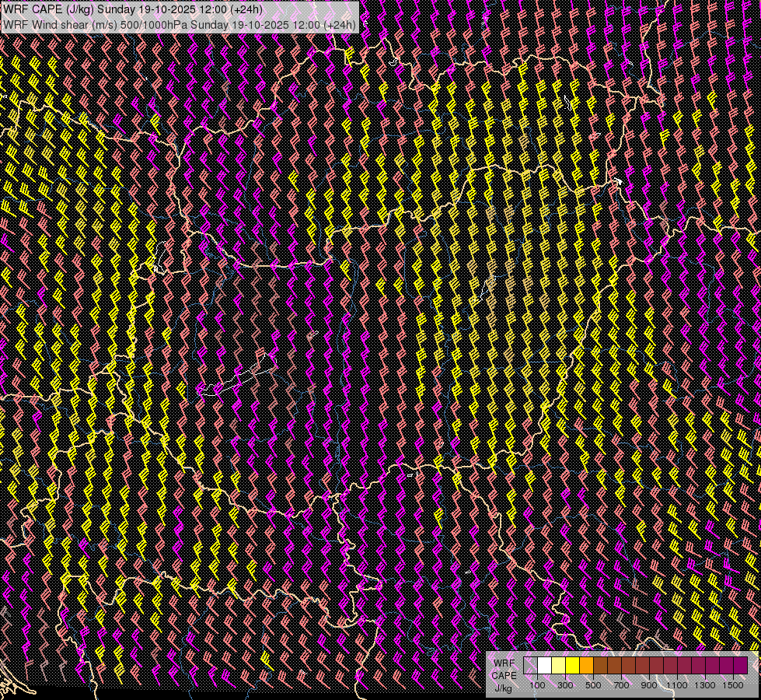Click the white swatch in the CAPE legend
This screenshot has width=761, height=700.
pyautogui.click(x=544, y=665)
